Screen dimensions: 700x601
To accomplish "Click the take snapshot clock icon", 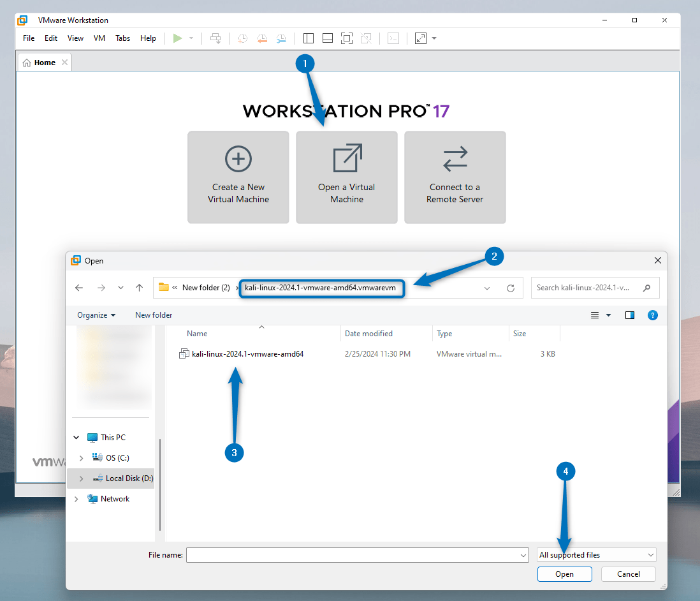I will pos(243,38).
